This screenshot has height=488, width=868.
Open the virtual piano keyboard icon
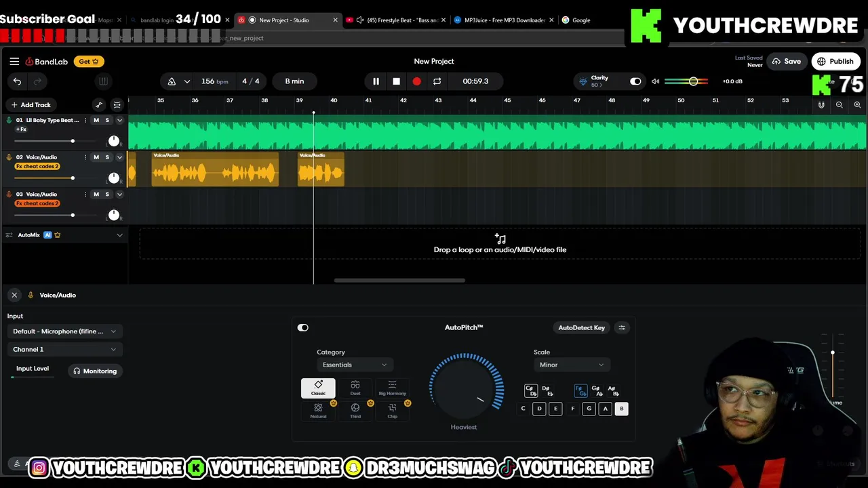pos(103,81)
